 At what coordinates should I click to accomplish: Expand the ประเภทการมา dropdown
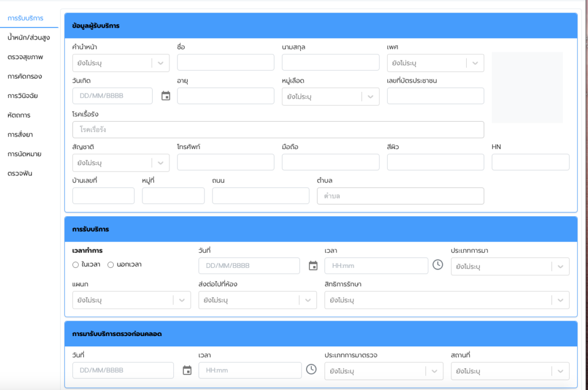coord(509,266)
